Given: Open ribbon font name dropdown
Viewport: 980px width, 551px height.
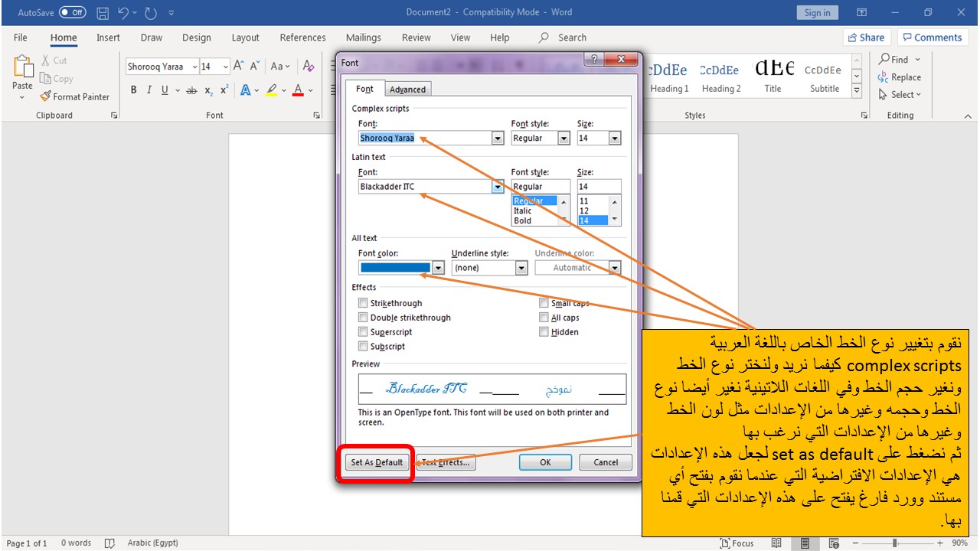Looking at the screenshot, I should click(x=194, y=67).
